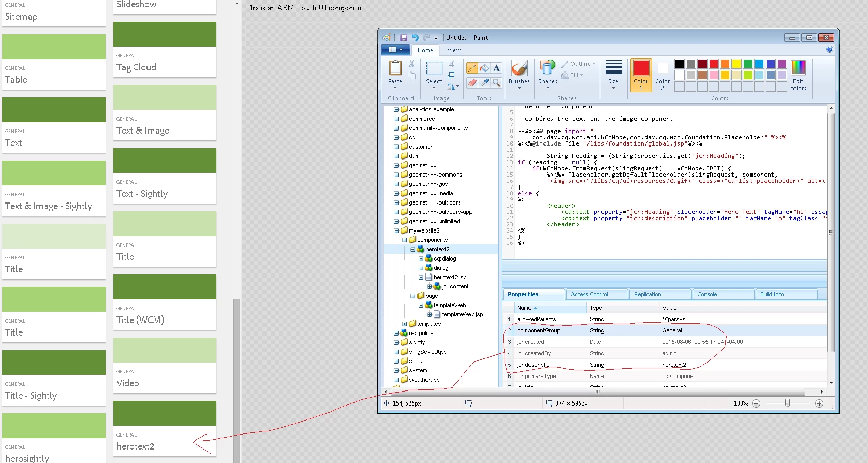The width and height of the screenshot is (868, 463).
Task: Switch to the View ribbon tab
Action: click(x=454, y=50)
